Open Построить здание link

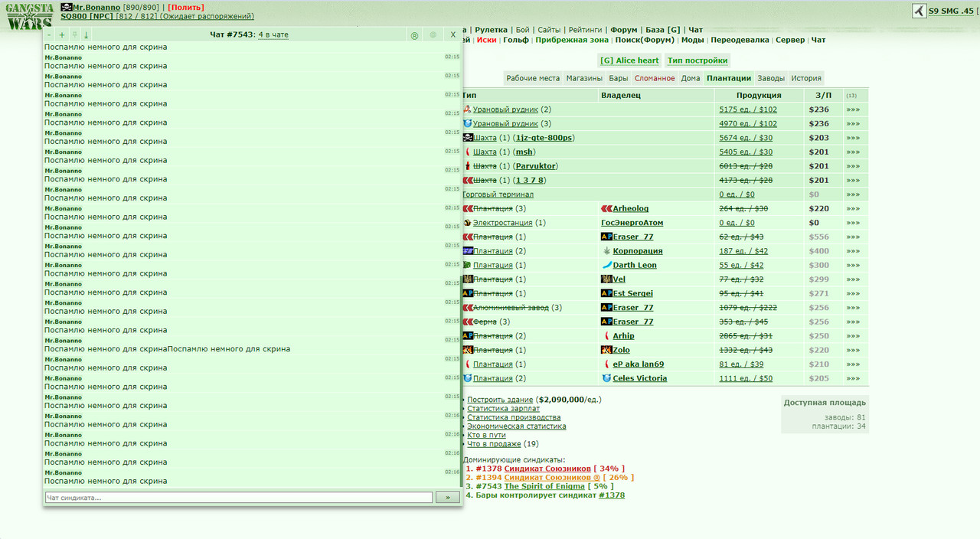pos(501,400)
